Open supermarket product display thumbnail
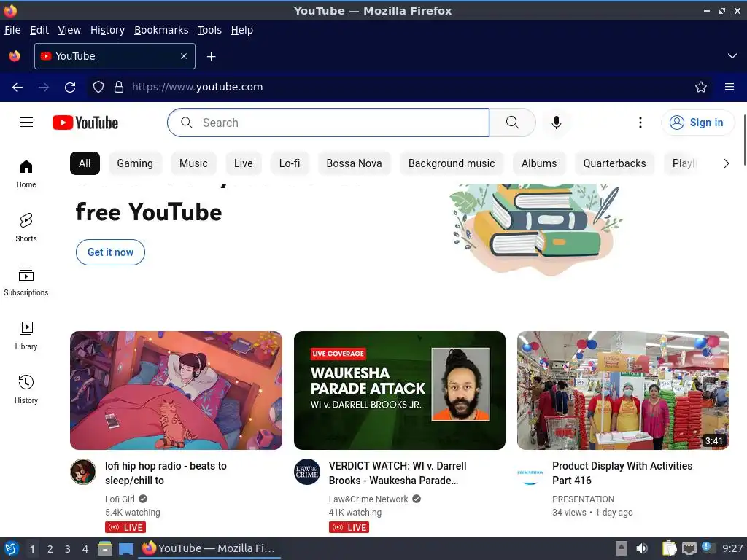The height and width of the screenshot is (560, 747). click(x=623, y=391)
